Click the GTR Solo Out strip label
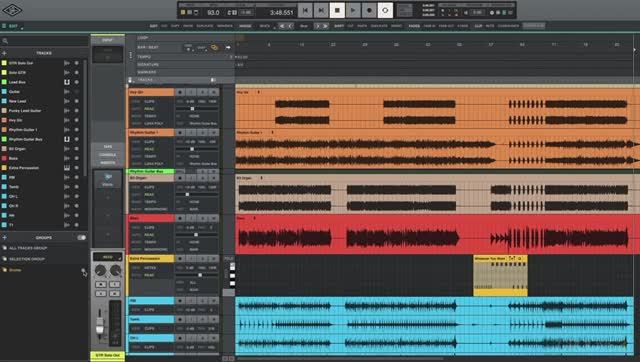This screenshot has height=362, width=640. [x=107, y=355]
